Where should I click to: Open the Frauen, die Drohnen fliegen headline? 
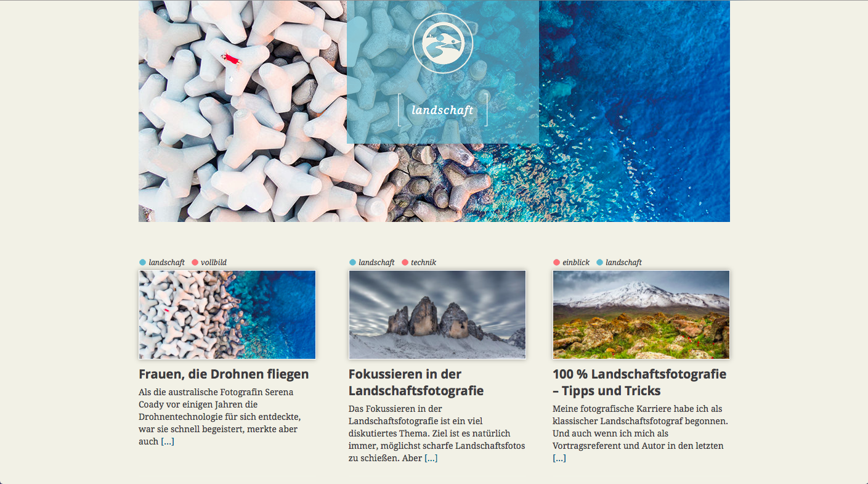pyautogui.click(x=224, y=374)
